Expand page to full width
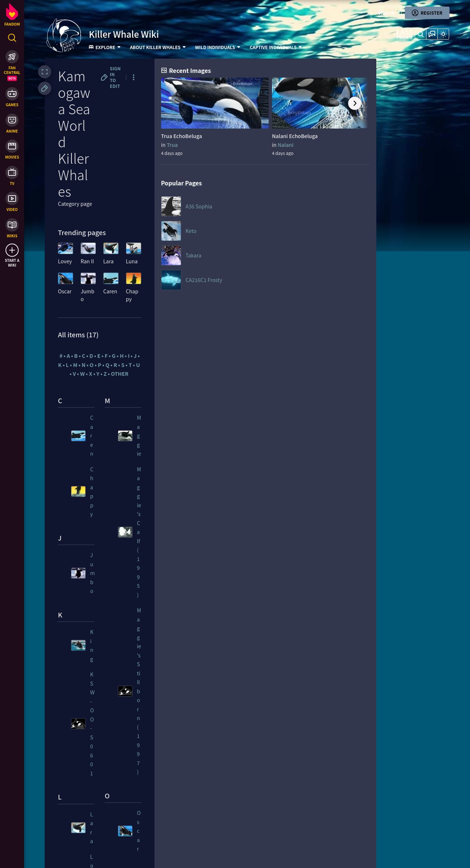The height and width of the screenshot is (868, 470). pos(45,72)
